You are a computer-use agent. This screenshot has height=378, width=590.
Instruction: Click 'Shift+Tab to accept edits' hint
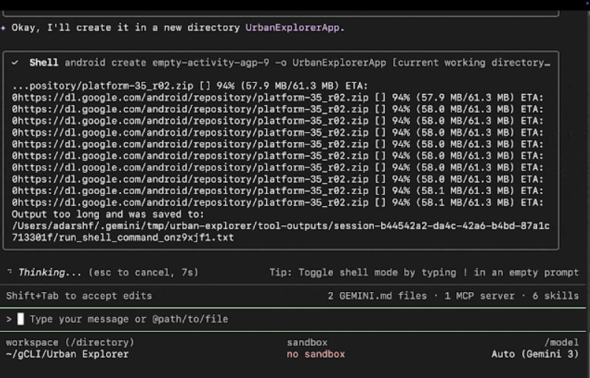[x=79, y=296]
